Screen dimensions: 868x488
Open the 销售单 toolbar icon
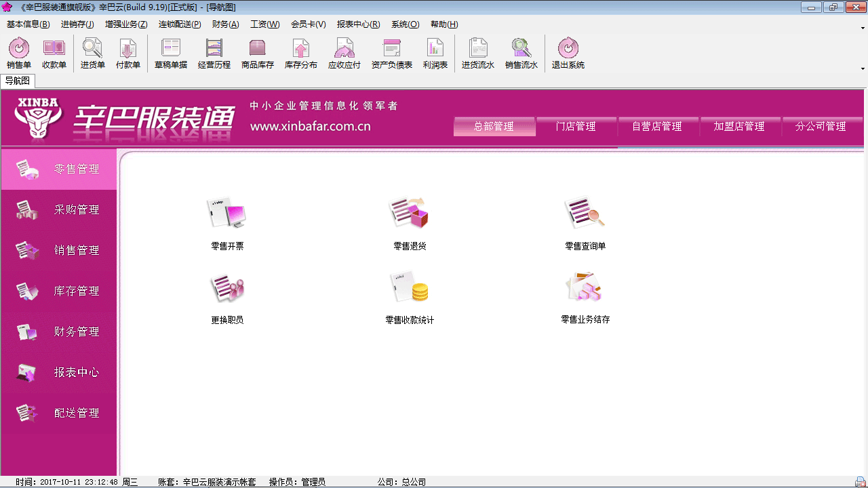pos(19,54)
